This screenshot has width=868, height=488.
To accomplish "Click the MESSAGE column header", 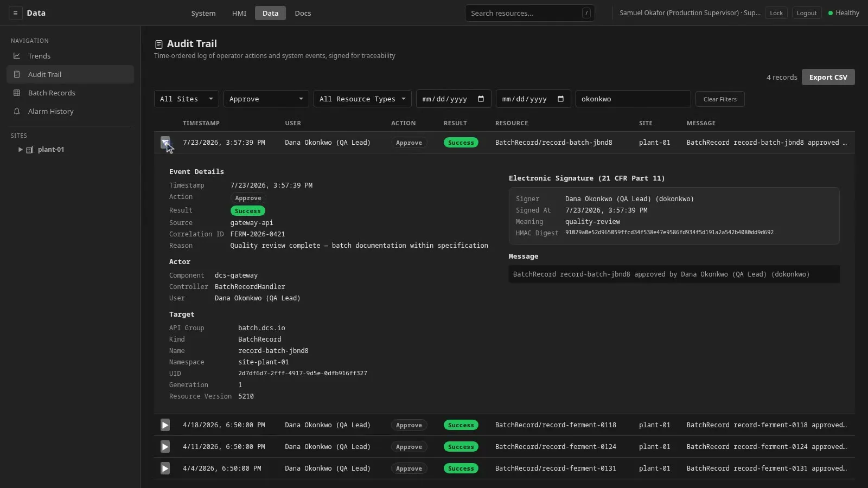I will point(701,123).
